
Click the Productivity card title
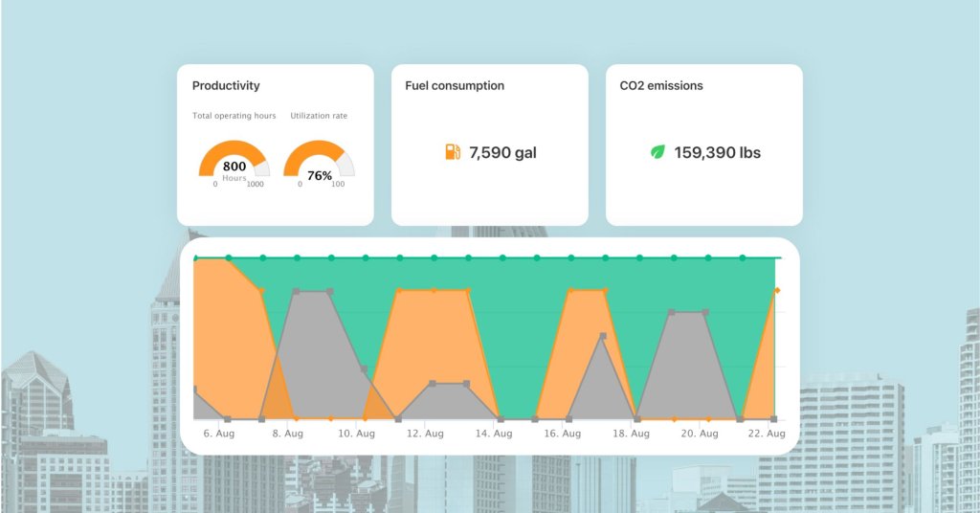click(x=226, y=85)
